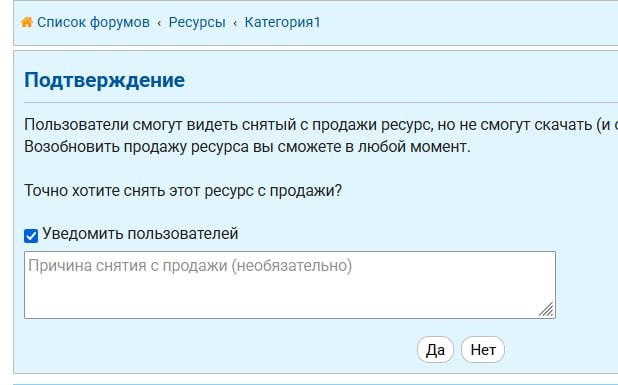Open the Категория1 breadcrumb link
The image size is (618, 385).
coord(282,22)
